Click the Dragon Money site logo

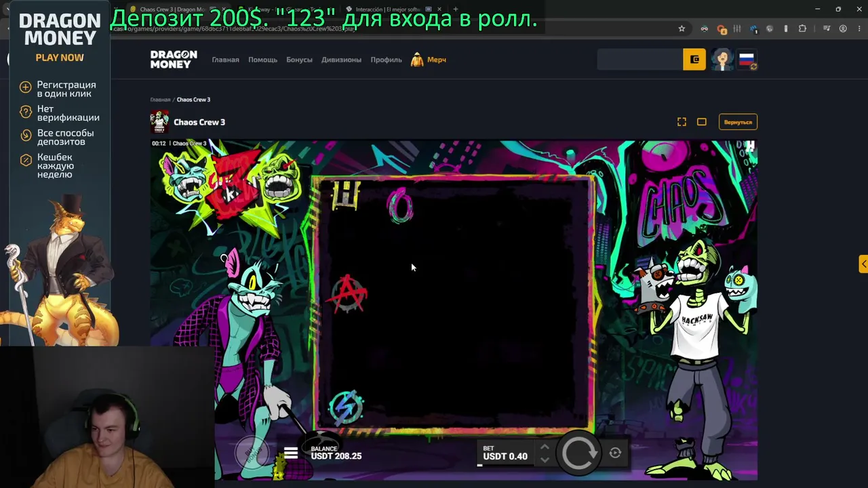click(174, 60)
